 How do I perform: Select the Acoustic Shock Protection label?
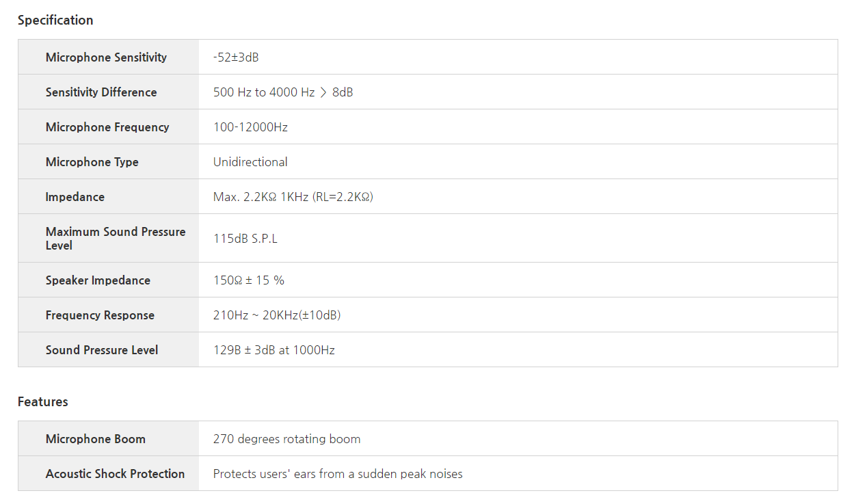115,474
